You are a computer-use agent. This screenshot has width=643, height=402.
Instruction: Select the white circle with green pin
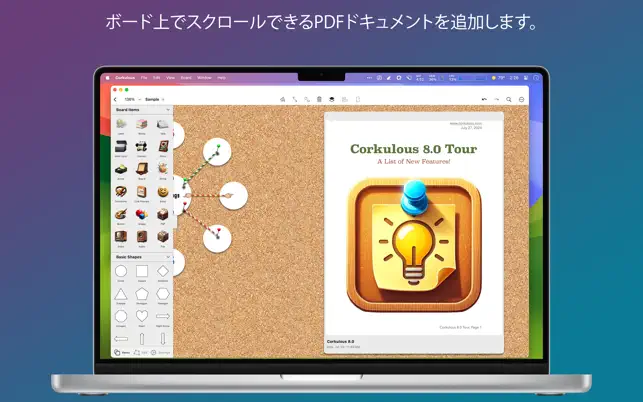217,152
